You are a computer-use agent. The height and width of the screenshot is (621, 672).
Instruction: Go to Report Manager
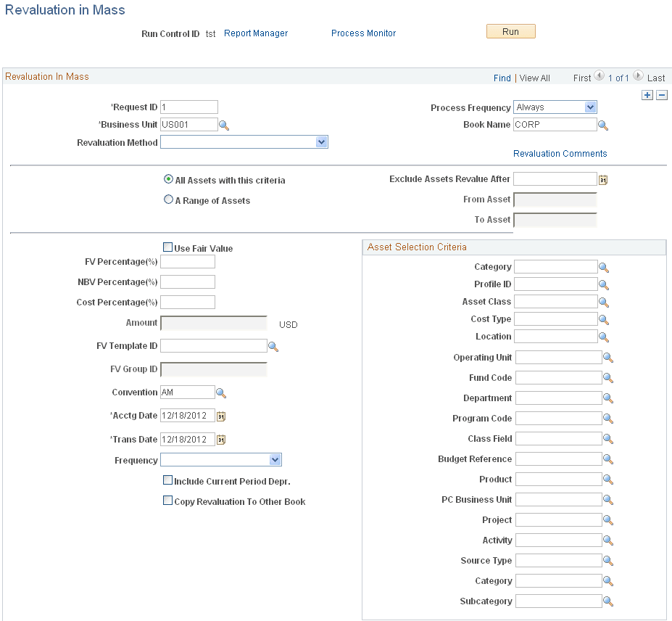click(x=256, y=33)
